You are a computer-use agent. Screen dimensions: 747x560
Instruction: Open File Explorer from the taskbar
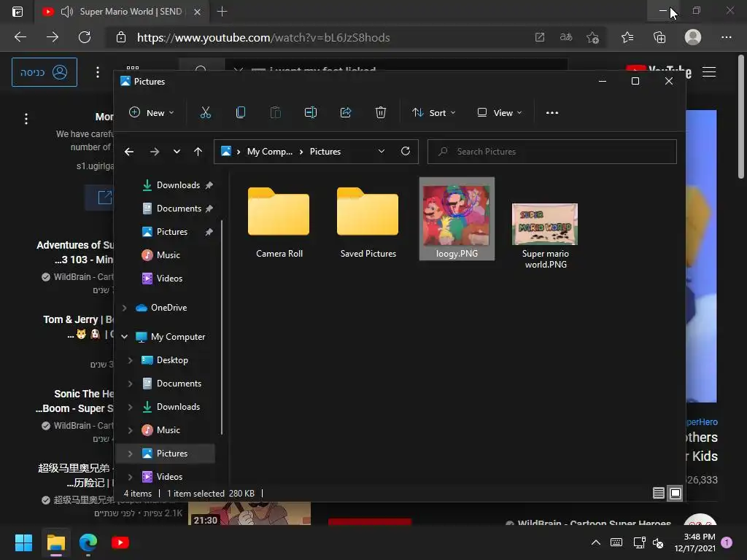coord(56,542)
